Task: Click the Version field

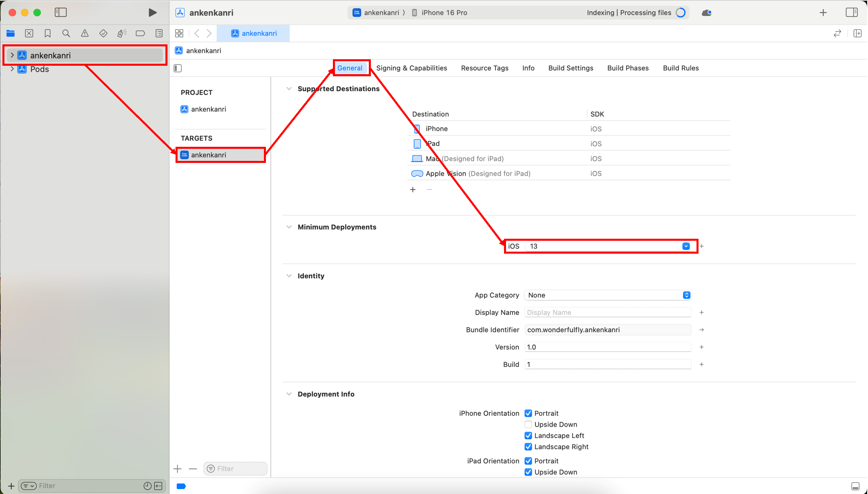Action: click(607, 347)
